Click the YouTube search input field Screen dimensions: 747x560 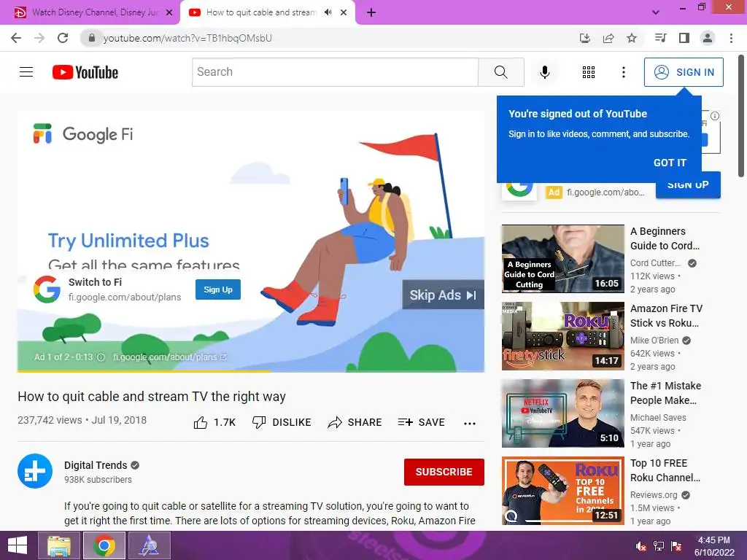[x=335, y=72]
